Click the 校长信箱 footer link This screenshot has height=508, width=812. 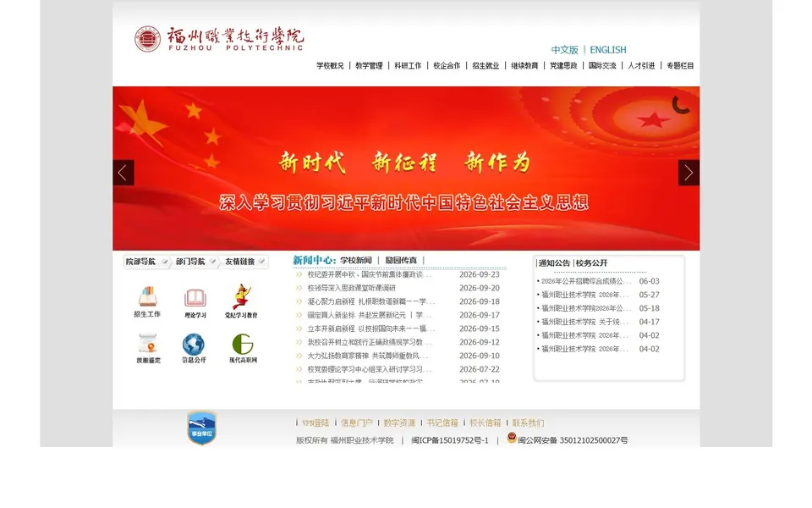coord(486,423)
